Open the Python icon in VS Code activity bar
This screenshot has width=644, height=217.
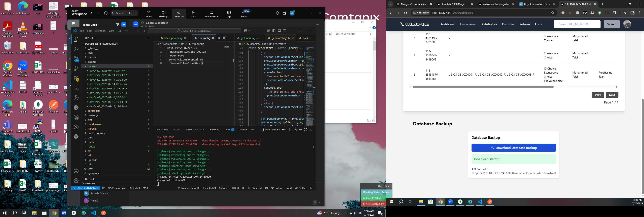pyautogui.click(x=76, y=137)
